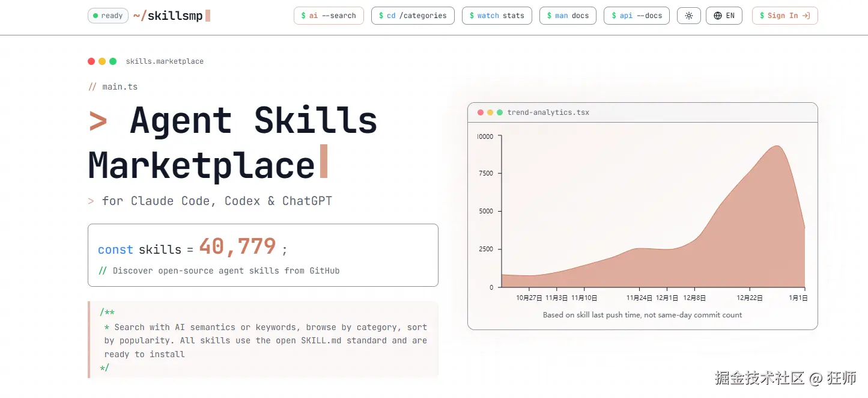Click the 12月8日 axis label
The width and height of the screenshot is (868, 398).
pos(694,298)
